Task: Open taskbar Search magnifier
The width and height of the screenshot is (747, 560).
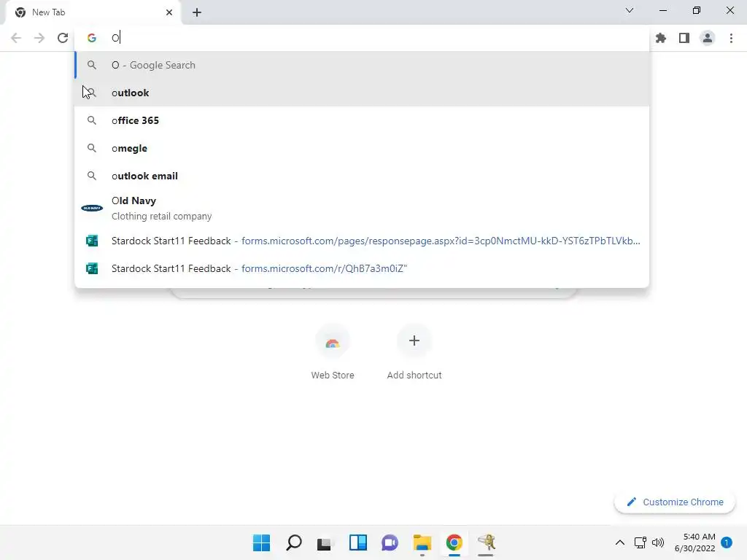Action: pyautogui.click(x=293, y=542)
